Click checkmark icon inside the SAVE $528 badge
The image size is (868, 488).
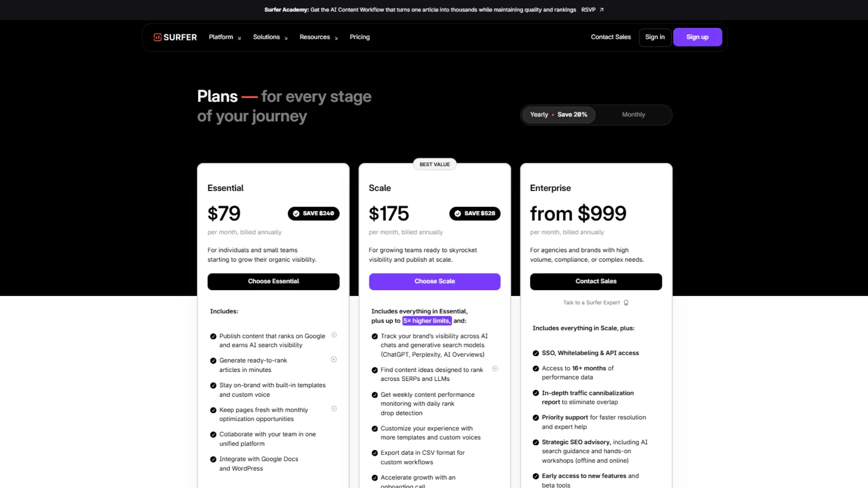click(458, 213)
